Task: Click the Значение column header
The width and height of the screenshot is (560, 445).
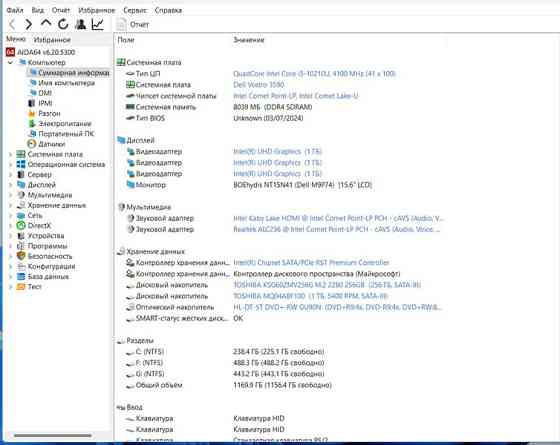Action: [x=249, y=40]
